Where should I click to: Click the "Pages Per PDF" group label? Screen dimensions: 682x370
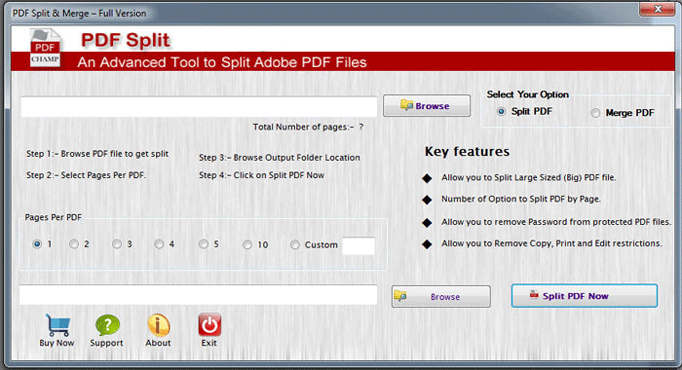53,217
